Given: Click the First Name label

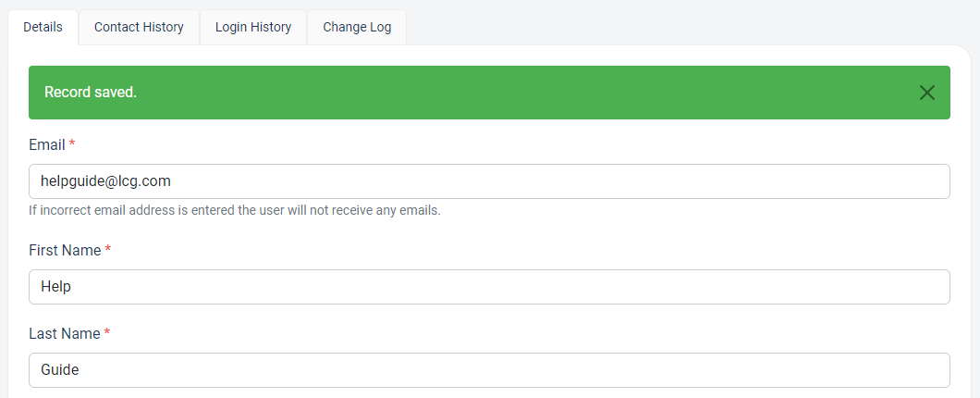Looking at the screenshot, I should 65,250.
